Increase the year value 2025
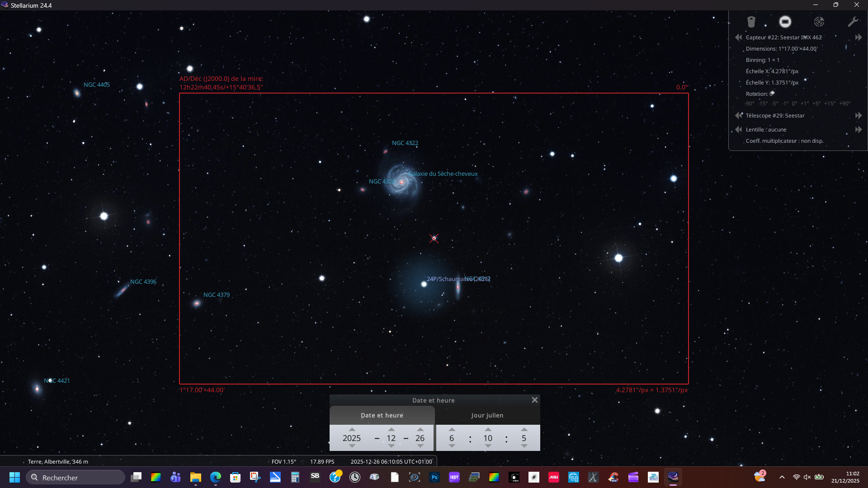This screenshot has height=488, width=868. 352,429
